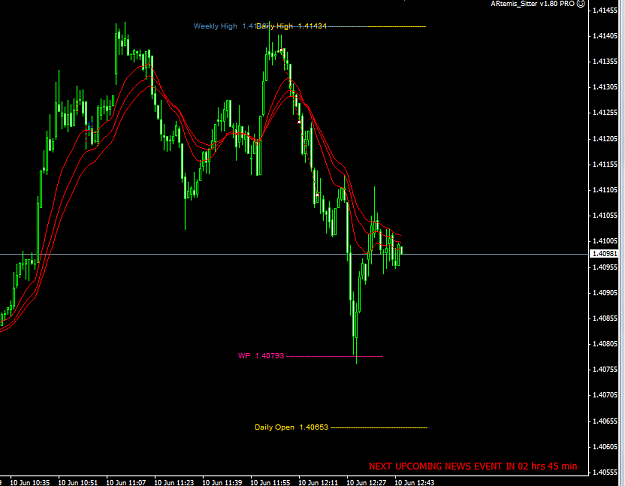Screen dimensions: 625x486
Task: Click the 1.40855 price scale value
Action: click(605, 318)
